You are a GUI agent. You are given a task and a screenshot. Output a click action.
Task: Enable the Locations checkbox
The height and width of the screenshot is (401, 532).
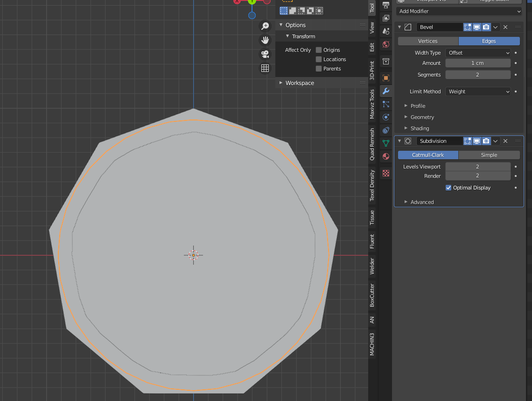pyautogui.click(x=319, y=59)
